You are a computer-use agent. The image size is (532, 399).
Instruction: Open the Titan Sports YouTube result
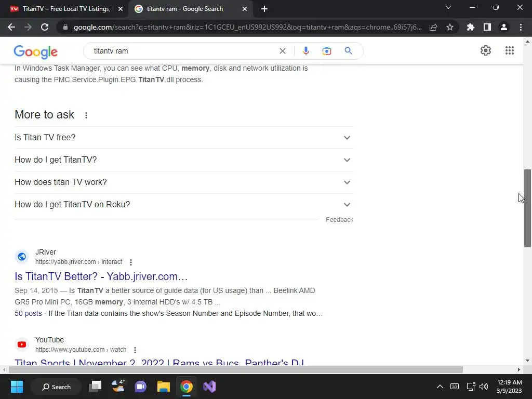coord(159,362)
